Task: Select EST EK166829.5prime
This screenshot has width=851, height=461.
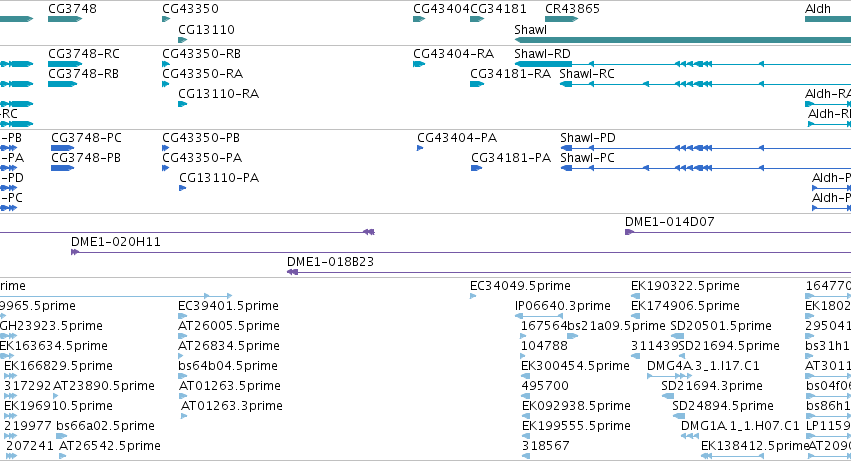Action: tap(58, 367)
